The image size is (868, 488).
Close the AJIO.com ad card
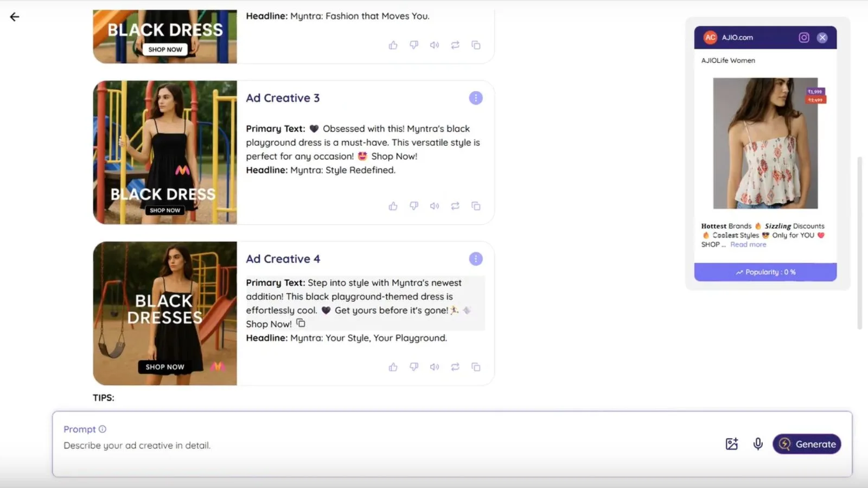tap(822, 37)
